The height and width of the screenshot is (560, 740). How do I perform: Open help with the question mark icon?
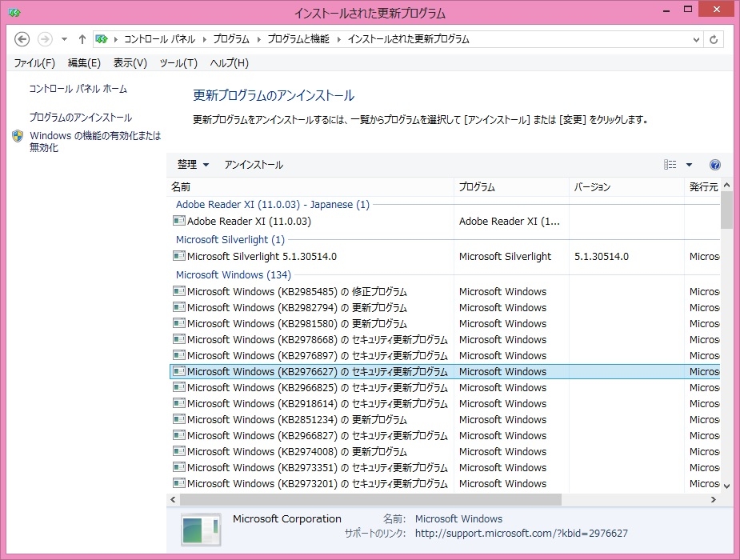coord(715,165)
